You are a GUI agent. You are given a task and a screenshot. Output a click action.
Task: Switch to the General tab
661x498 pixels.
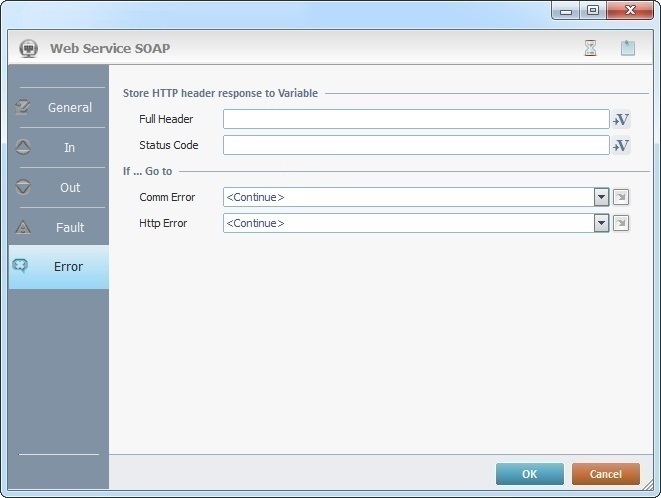[x=59, y=107]
